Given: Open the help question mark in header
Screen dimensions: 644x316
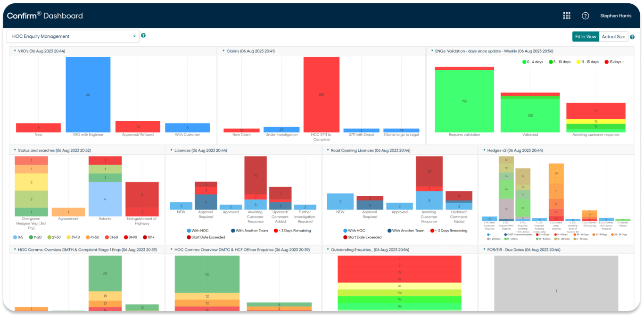Looking at the screenshot, I should click(x=586, y=16).
